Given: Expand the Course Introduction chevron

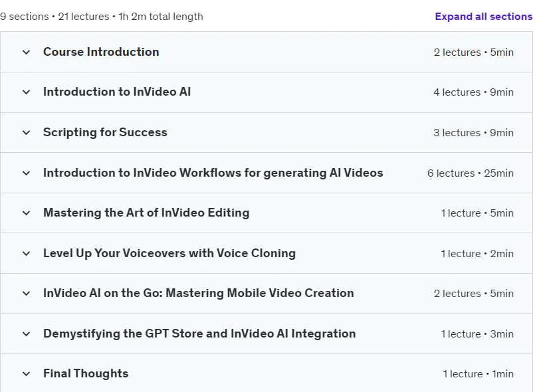Looking at the screenshot, I should click(27, 52).
